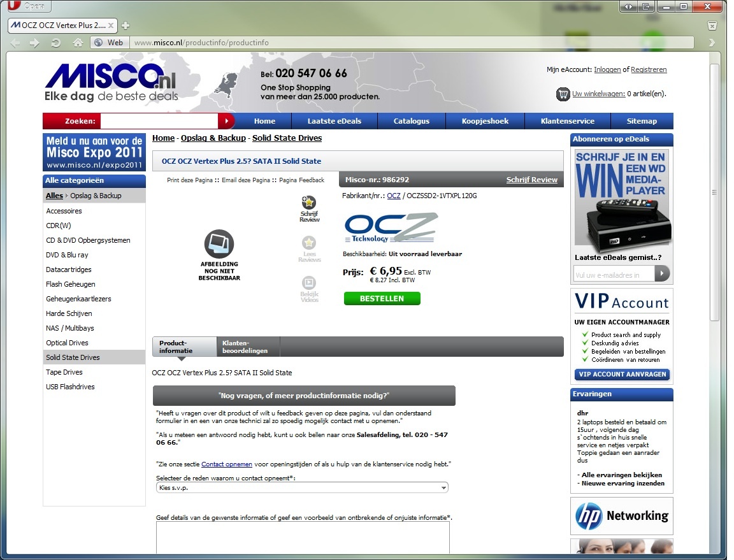Select the Tape Drives category
This screenshot has height=560, width=734.
(x=64, y=372)
